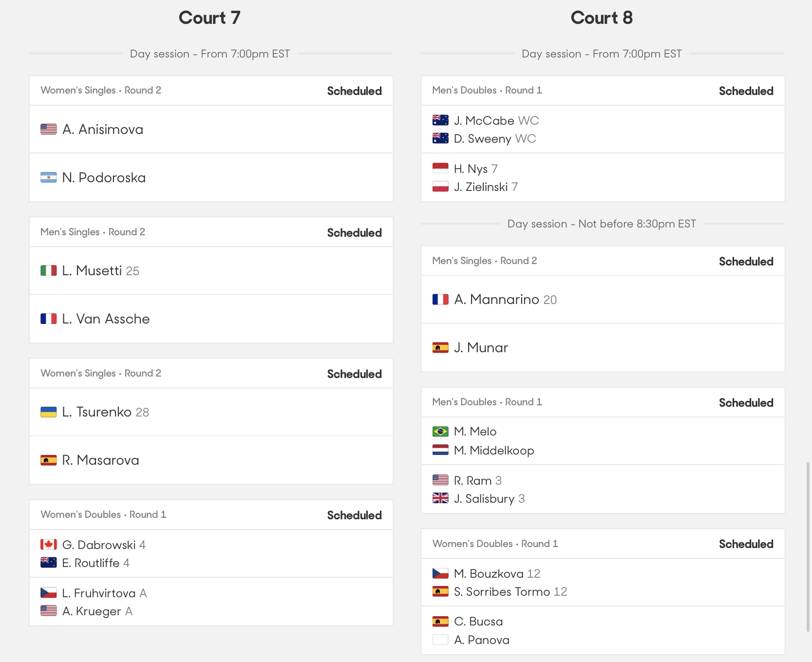Open H. Nys player entry

[471, 169]
